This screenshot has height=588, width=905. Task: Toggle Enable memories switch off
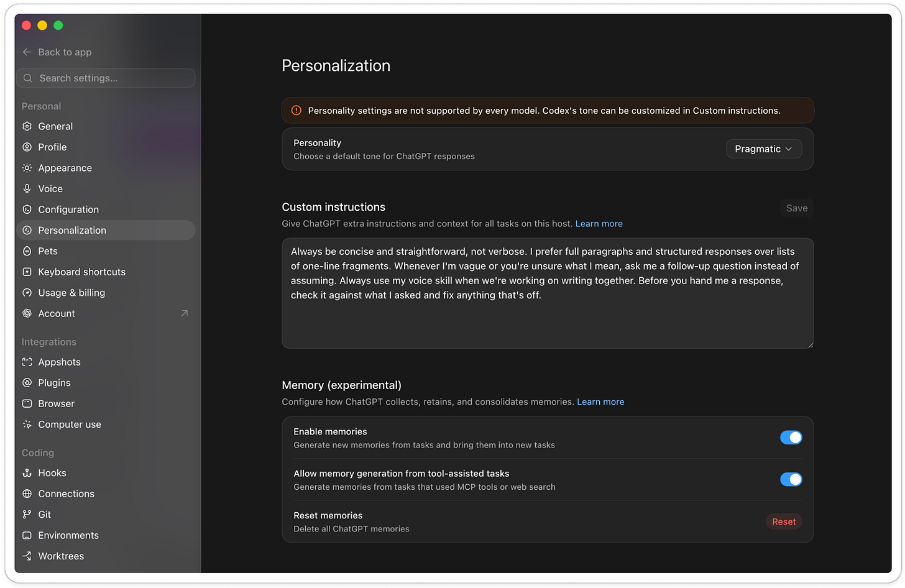pyautogui.click(x=791, y=438)
